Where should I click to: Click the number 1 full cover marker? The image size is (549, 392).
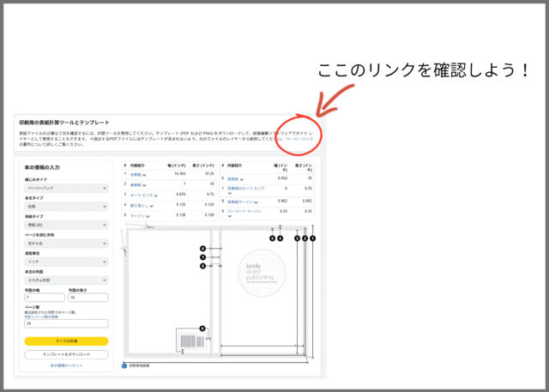[313, 239]
